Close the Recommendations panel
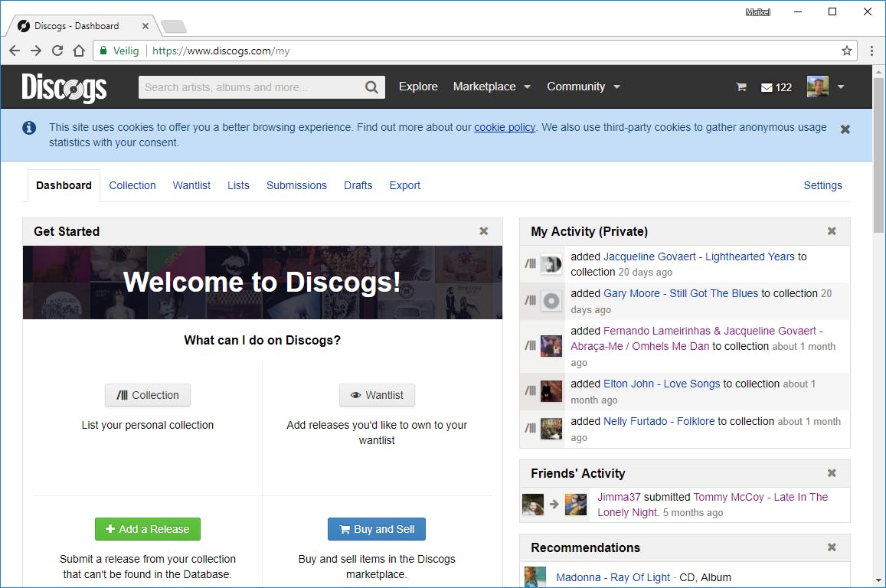886x588 pixels. (x=832, y=547)
